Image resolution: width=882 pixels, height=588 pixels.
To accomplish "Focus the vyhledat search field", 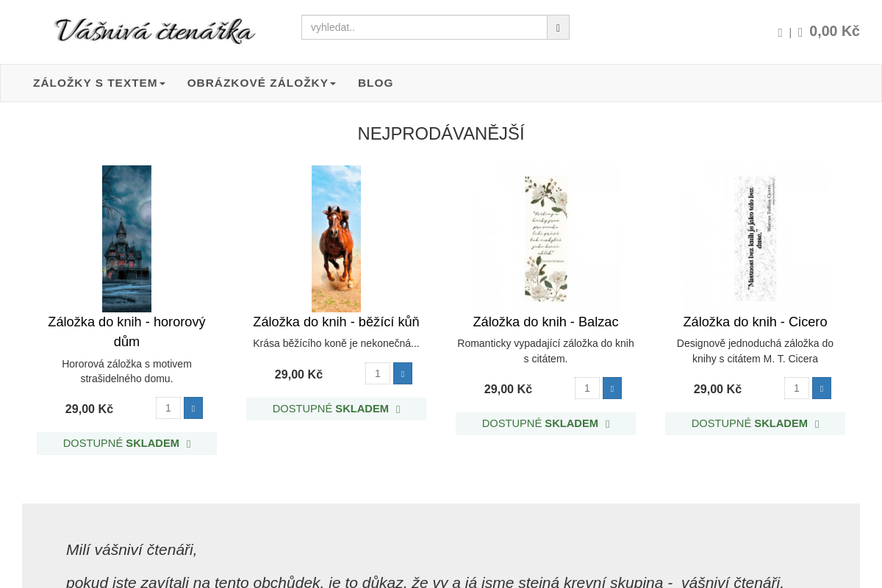I will coord(424,27).
